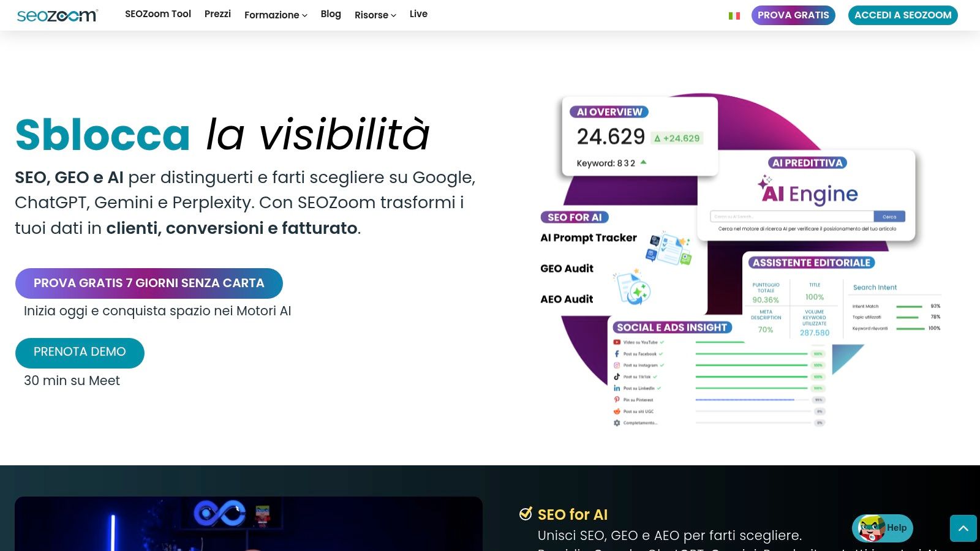This screenshot has height=551, width=980.
Task: Click the TikTok icon in social list
Action: tap(617, 377)
